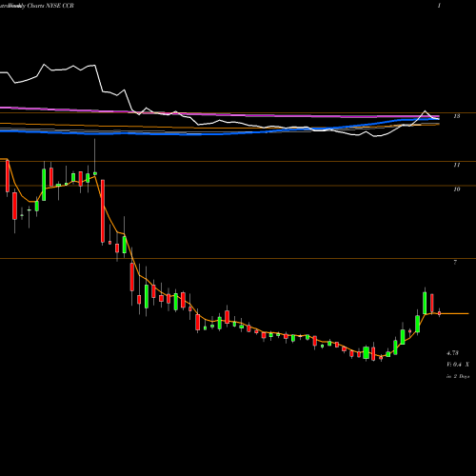Click the last price value '4.73'
476x476 pixels.
[x=452, y=353]
